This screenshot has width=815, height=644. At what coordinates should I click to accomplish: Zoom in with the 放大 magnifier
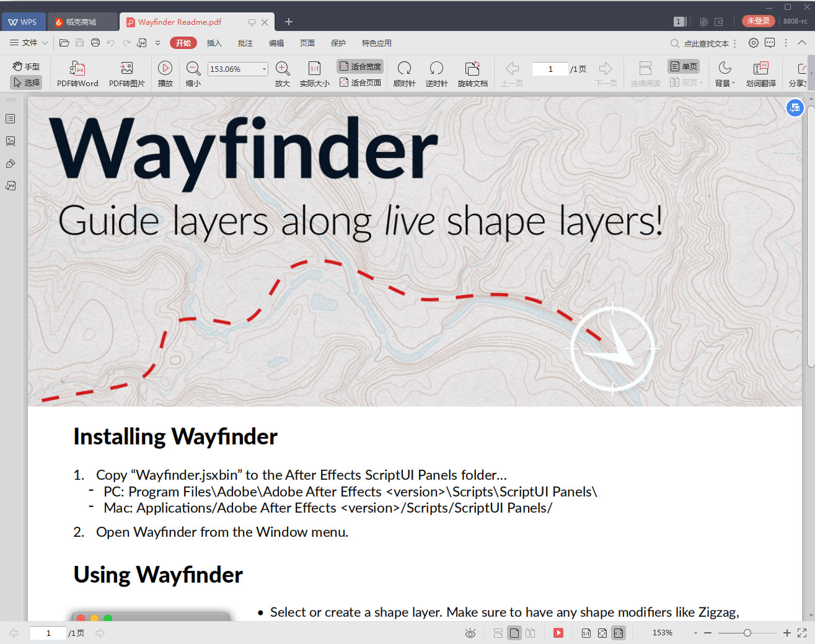(x=283, y=74)
